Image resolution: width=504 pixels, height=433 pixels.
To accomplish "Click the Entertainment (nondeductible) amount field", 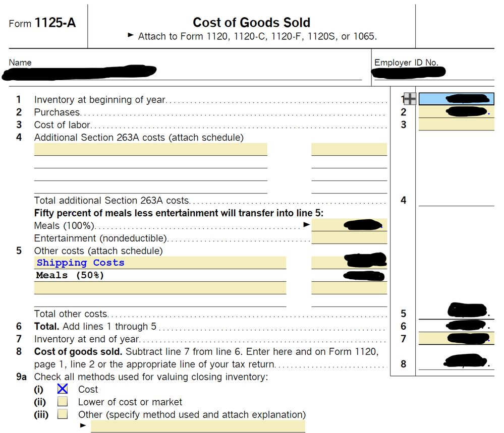I will pos(349,238).
